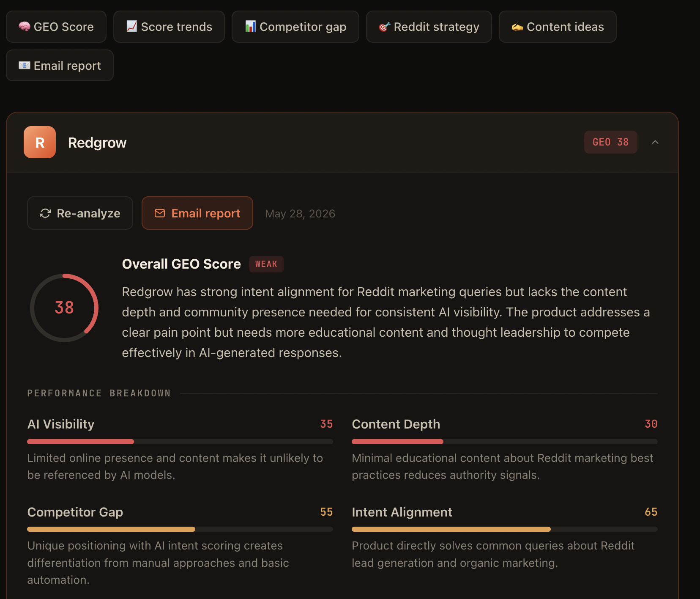Click the Competitor Gap score 55
Viewport: 700px width, 599px height.
[x=326, y=512]
